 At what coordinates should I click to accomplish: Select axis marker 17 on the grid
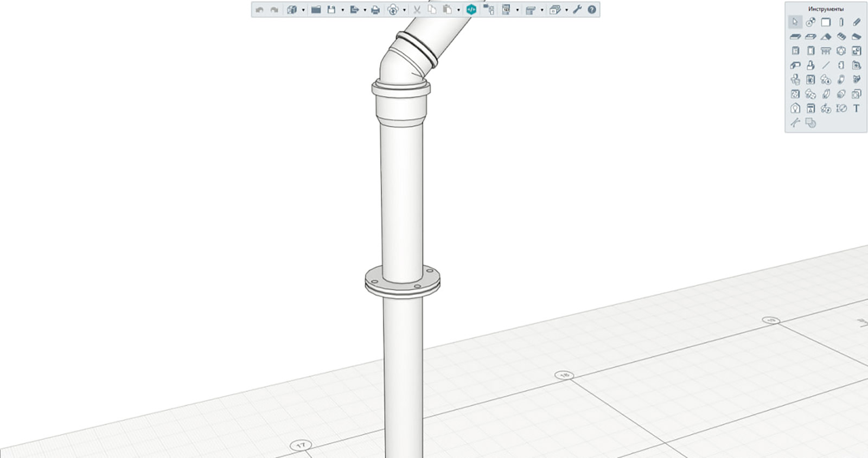coord(301,446)
